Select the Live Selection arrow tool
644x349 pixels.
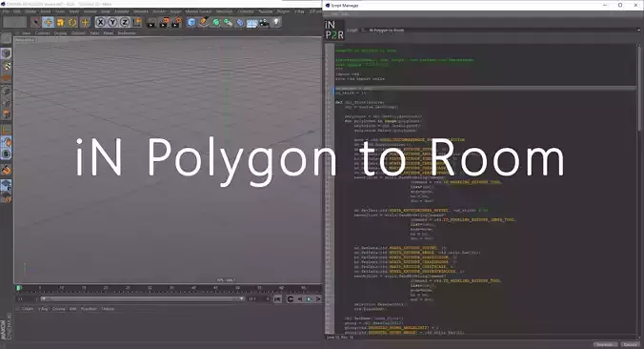(36, 22)
